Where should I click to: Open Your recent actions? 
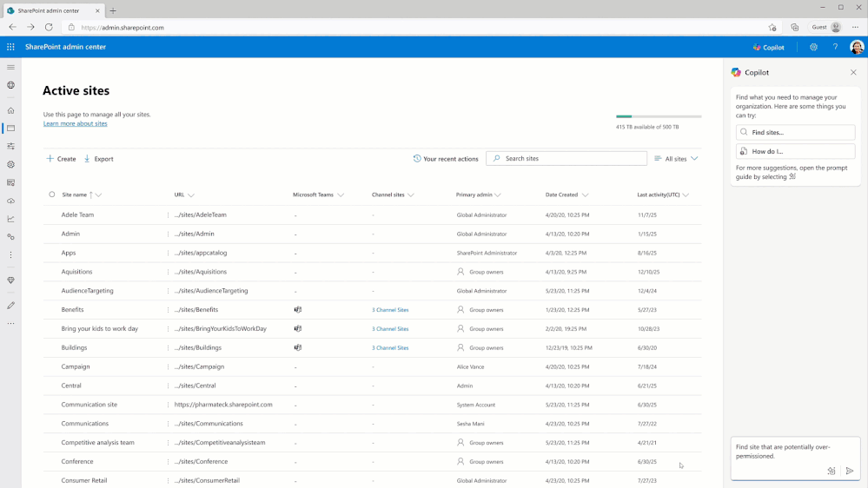pos(446,159)
